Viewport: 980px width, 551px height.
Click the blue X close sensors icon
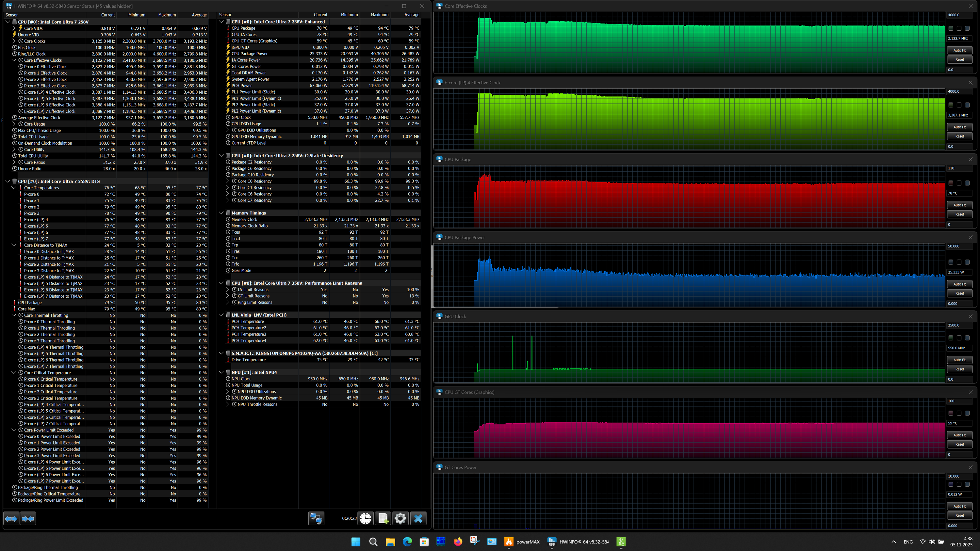coord(418,519)
